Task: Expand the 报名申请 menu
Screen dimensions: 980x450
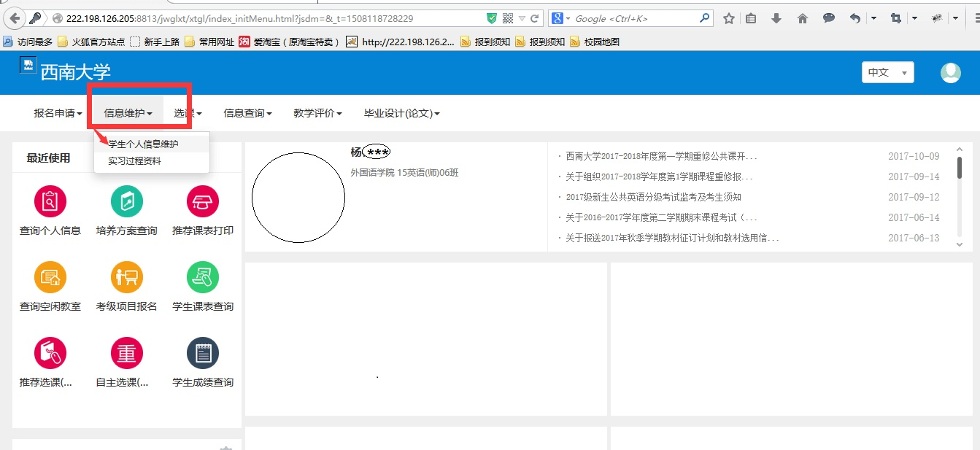Action: click(58, 113)
